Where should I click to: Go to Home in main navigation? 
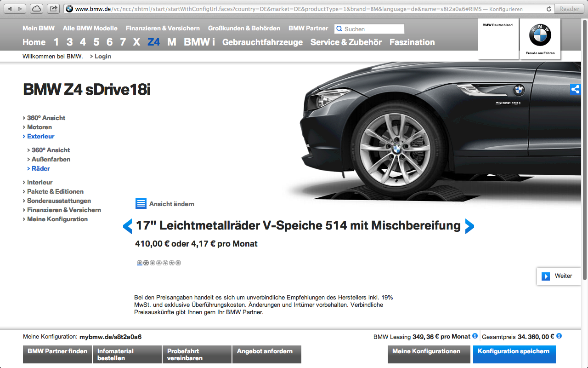[34, 42]
